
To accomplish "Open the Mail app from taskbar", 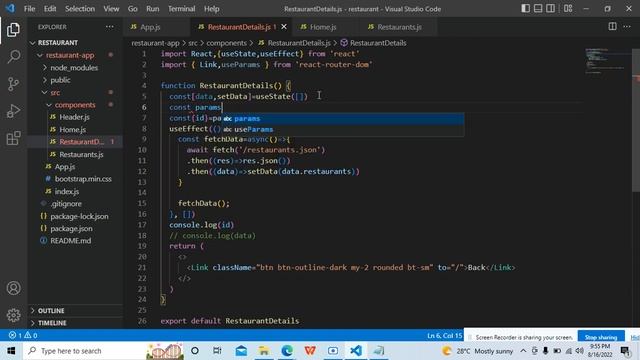I will [x=241, y=351].
